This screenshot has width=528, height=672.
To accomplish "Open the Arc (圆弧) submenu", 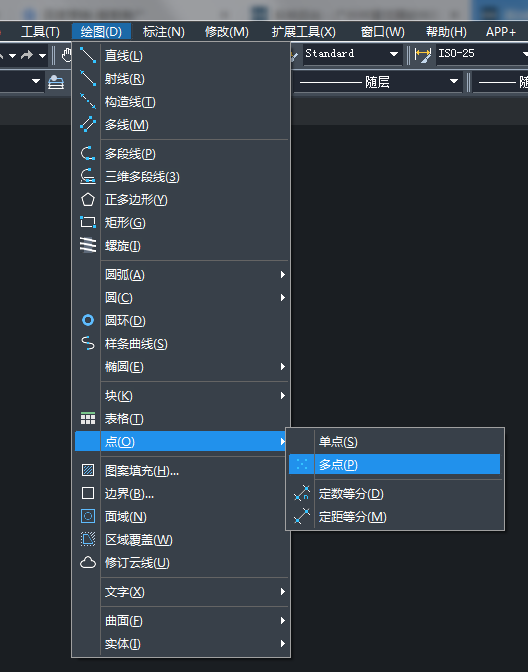I will tap(195, 274).
